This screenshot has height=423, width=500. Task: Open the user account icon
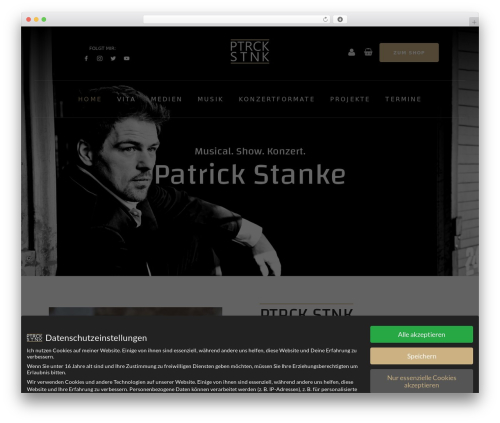[x=351, y=52]
